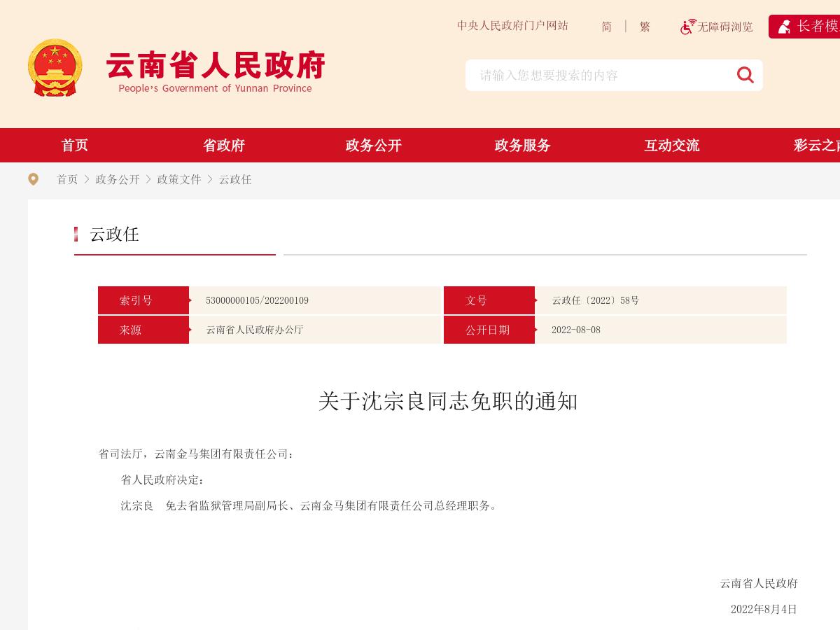Enable 长者模式 elderly mode button
840x630 pixels.
point(804,27)
